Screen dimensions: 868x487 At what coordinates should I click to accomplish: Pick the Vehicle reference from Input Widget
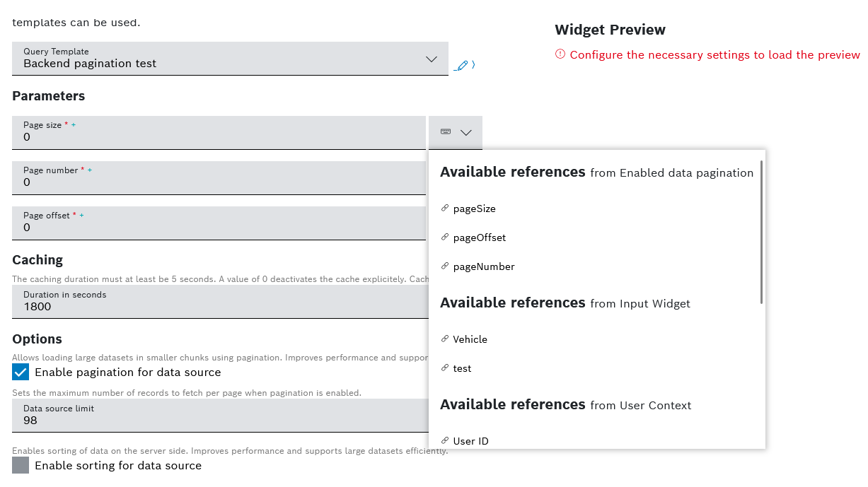point(470,339)
